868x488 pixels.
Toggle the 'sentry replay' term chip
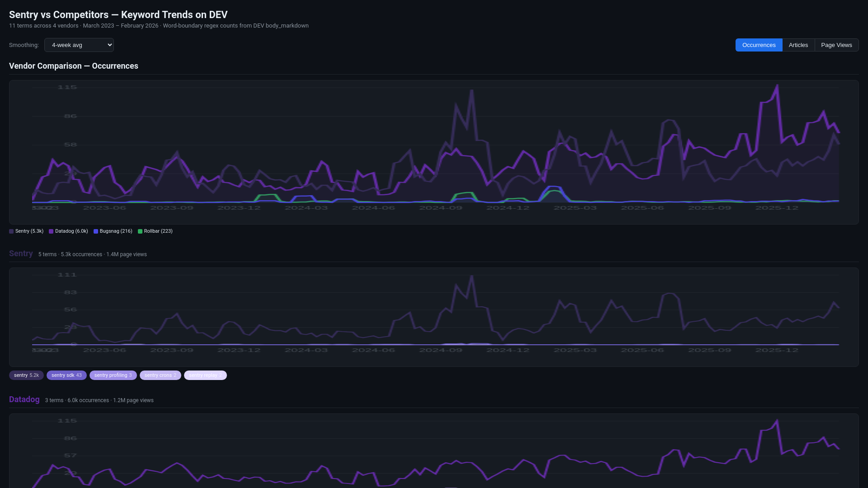[x=205, y=375]
